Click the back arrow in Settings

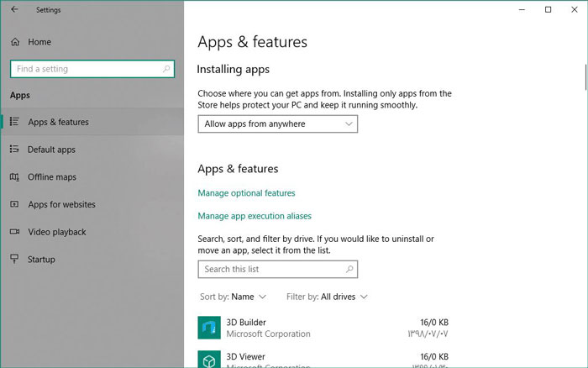click(x=14, y=10)
